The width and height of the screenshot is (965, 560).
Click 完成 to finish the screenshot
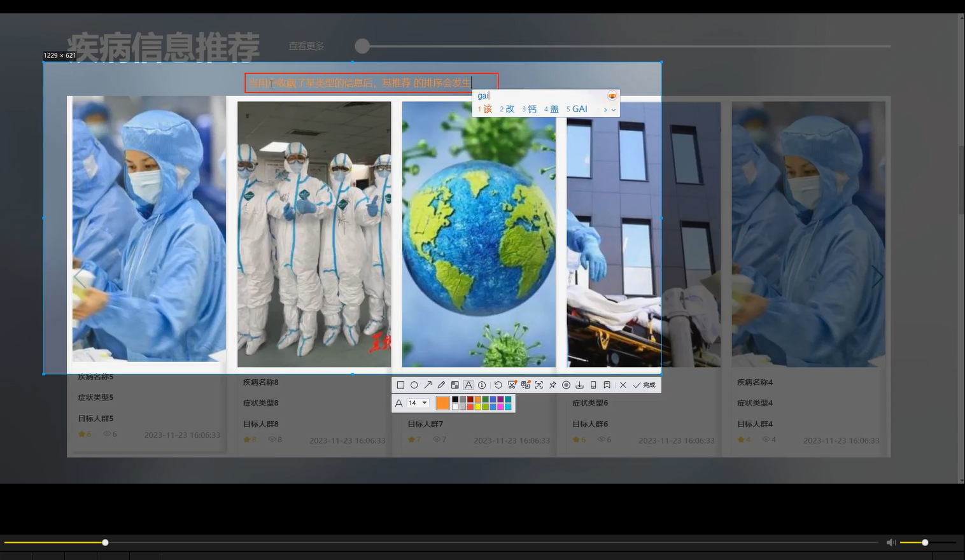(x=644, y=385)
